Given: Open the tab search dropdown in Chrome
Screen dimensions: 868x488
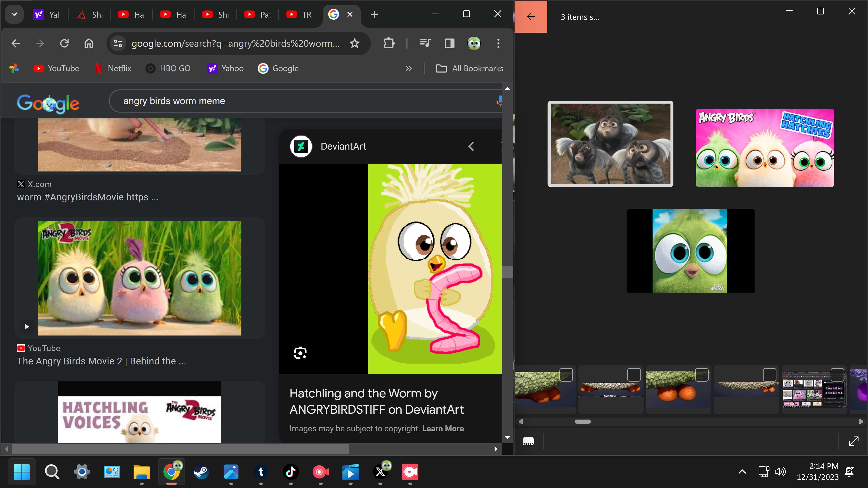Looking at the screenshot, I should coord(14,14).
